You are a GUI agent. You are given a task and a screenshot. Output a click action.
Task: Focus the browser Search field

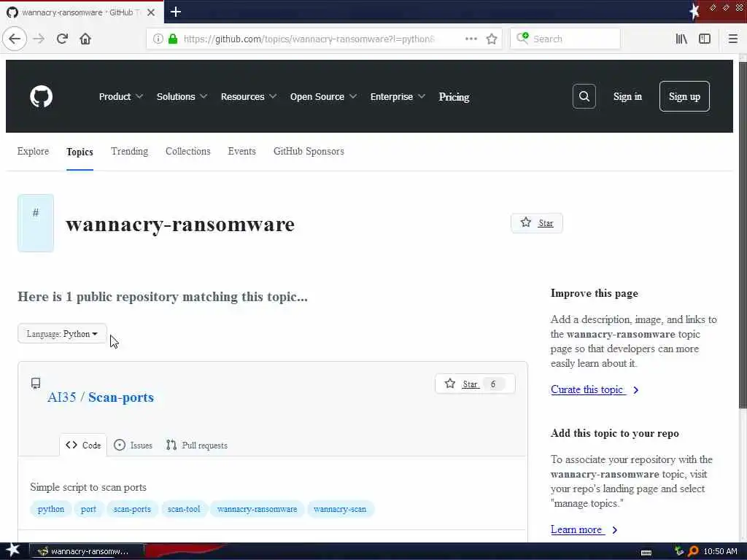click(x=565, y=39)
